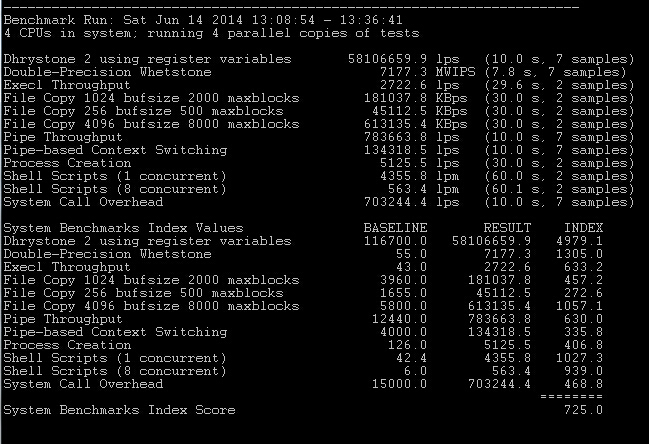Click Dhrystone baseline 116700.0
Viewport: 649px width, 444px height.
click(x=395, y=241)
